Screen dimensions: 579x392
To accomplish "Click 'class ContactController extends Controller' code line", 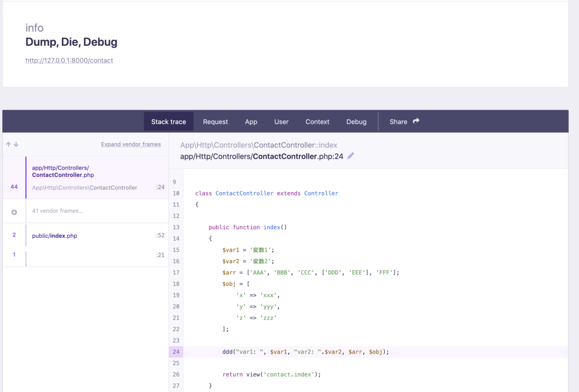I will 267,193.
